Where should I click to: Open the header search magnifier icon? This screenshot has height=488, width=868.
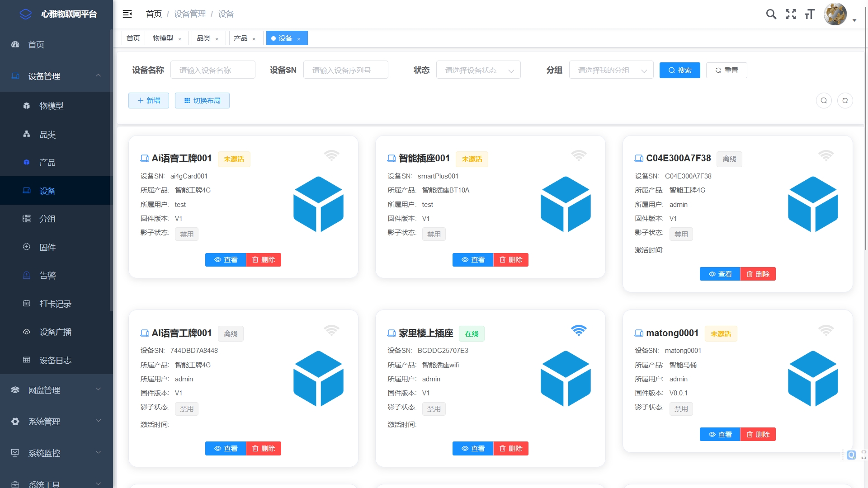coord(771,14)
